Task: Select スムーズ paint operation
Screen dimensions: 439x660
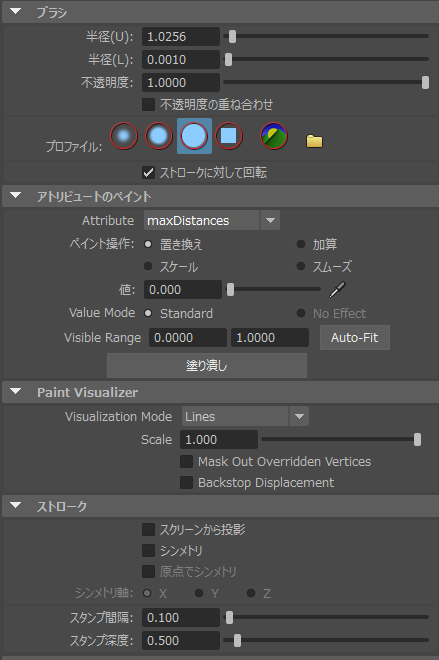Action: click(x=301, y=266)
